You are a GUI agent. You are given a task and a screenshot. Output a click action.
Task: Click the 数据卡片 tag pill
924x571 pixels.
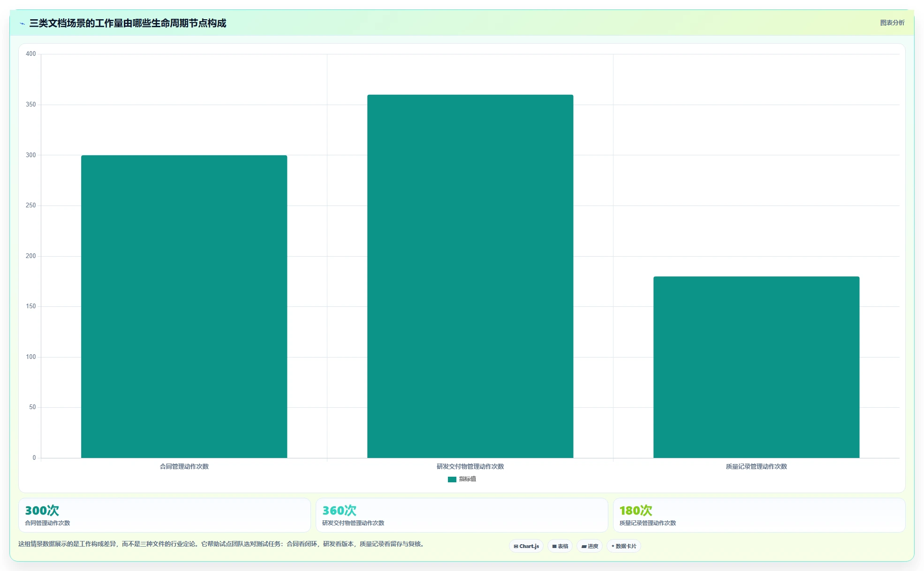coord(624,546)
